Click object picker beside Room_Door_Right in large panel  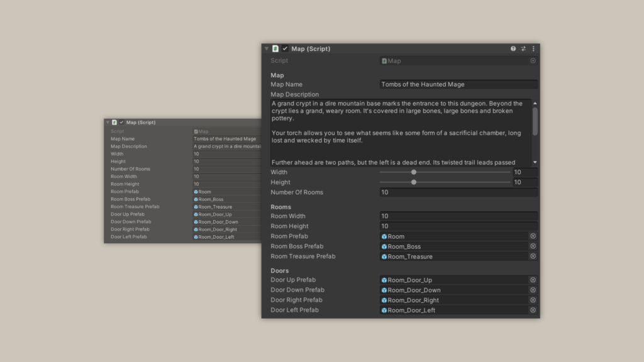pyautogui.click(x=533, y=300)
